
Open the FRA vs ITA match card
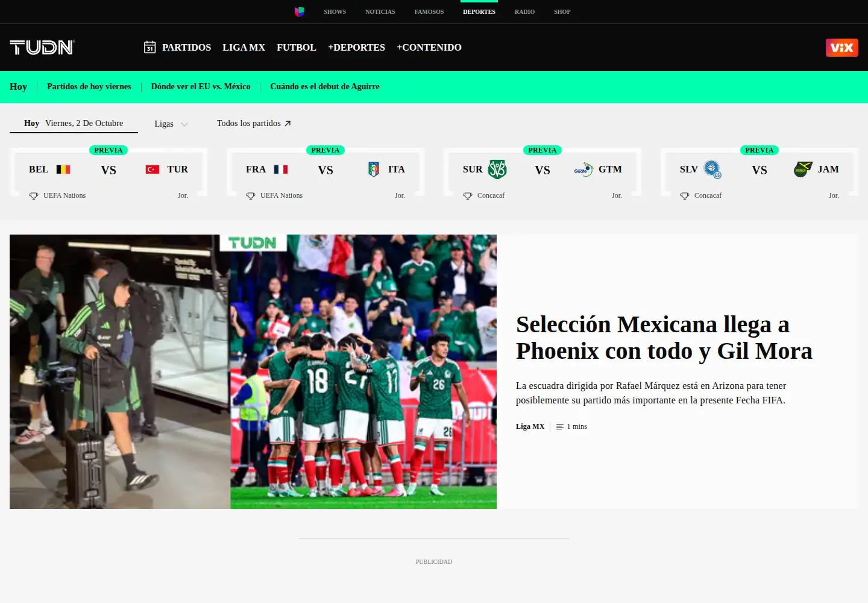tap(325, 172)
